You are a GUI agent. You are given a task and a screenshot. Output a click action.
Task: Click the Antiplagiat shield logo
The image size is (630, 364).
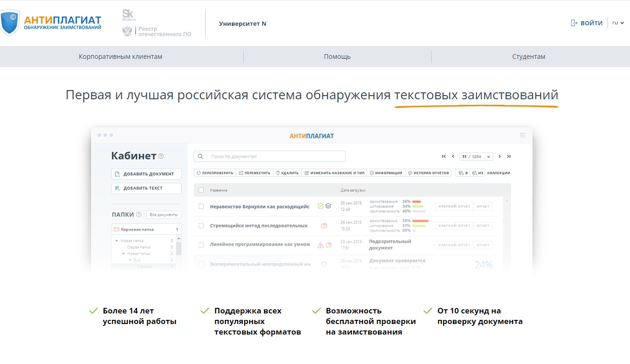coord(10,23)
